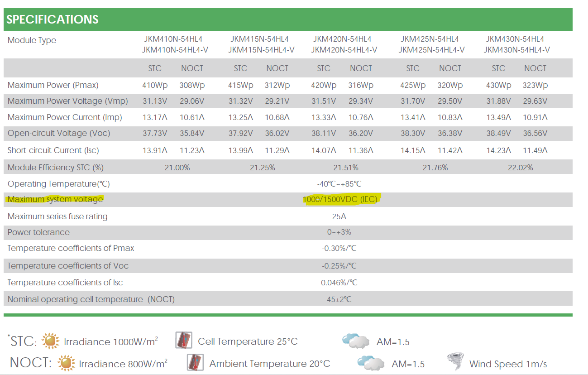
Task: Select the JKM430N-54HL4-V module name
Action: point(516,50)
